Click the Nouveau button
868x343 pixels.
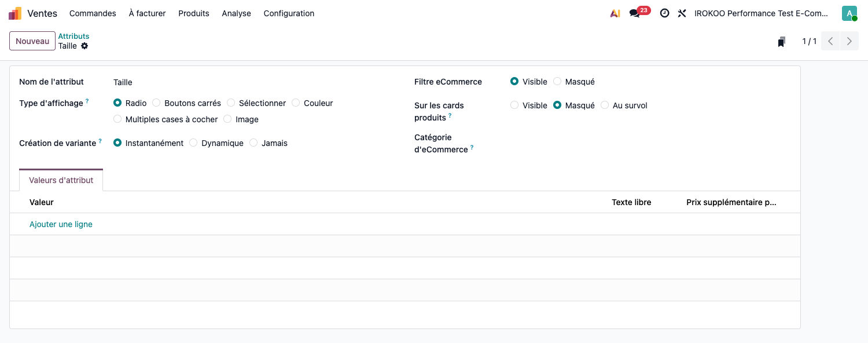pos(32,41)
